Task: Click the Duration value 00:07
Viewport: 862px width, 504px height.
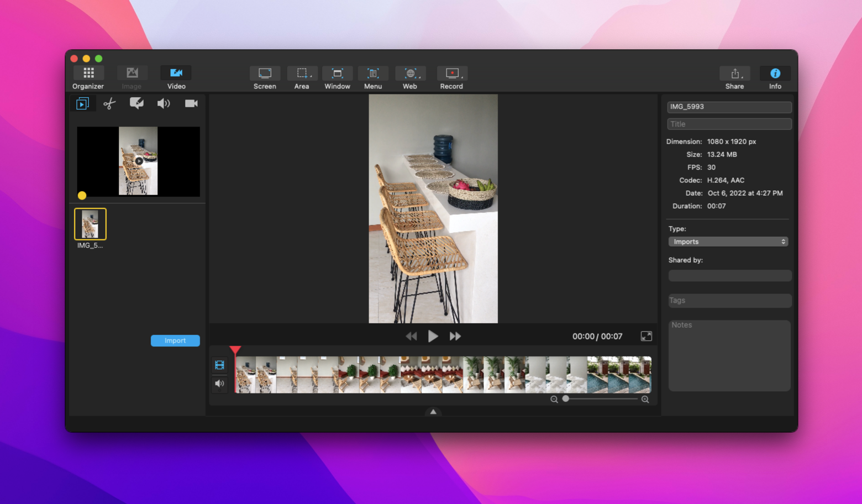Action: tap(716, 206)
